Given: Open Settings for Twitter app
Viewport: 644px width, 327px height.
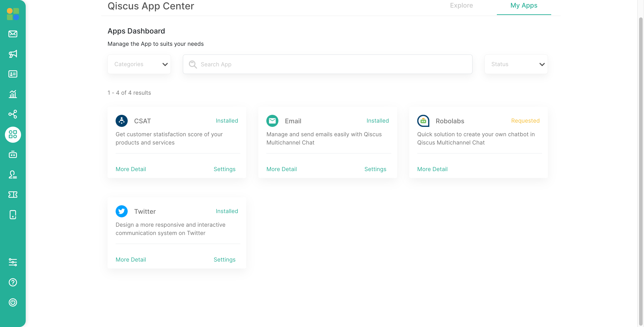Looking at the screenshot, I should pos(225,260).
